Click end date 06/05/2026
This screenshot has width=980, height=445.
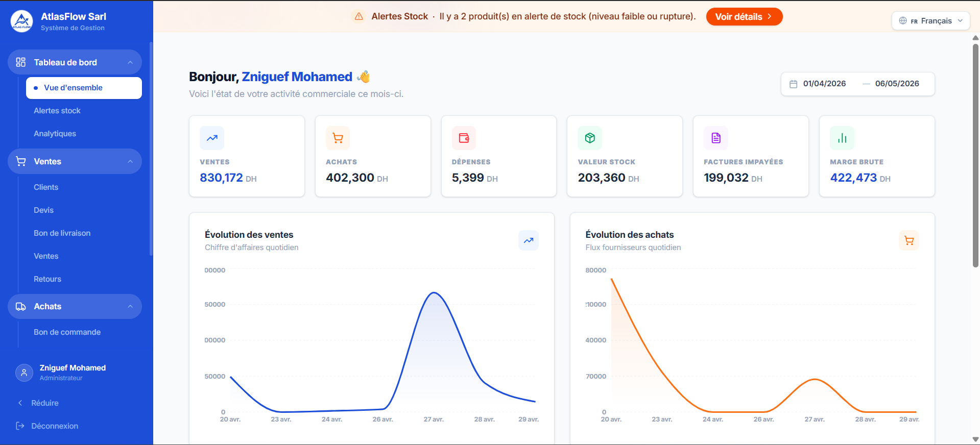click(897, 84)
